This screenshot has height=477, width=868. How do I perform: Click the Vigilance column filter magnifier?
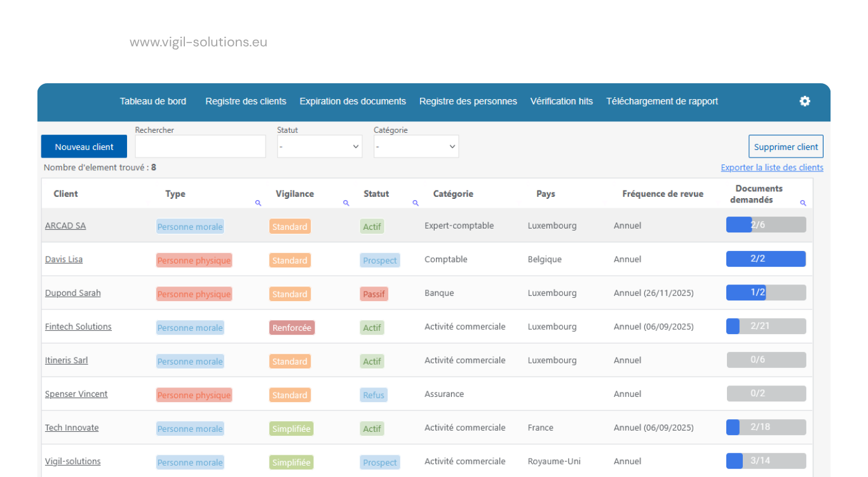(346, 203)
